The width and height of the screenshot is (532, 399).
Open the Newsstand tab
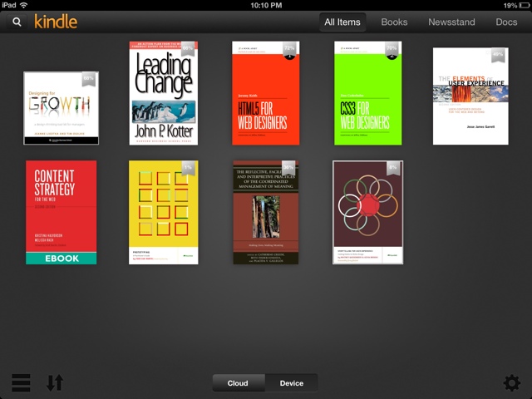point(451,22)
